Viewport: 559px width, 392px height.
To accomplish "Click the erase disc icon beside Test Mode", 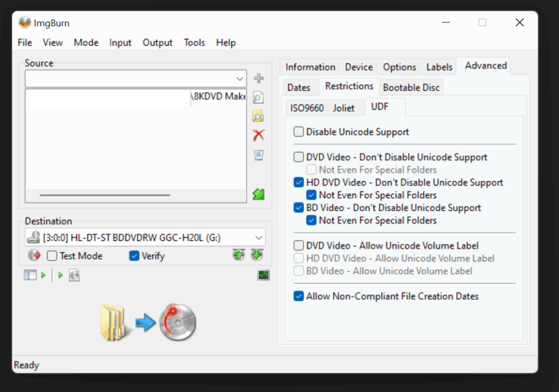I will [x=34, y=256].
